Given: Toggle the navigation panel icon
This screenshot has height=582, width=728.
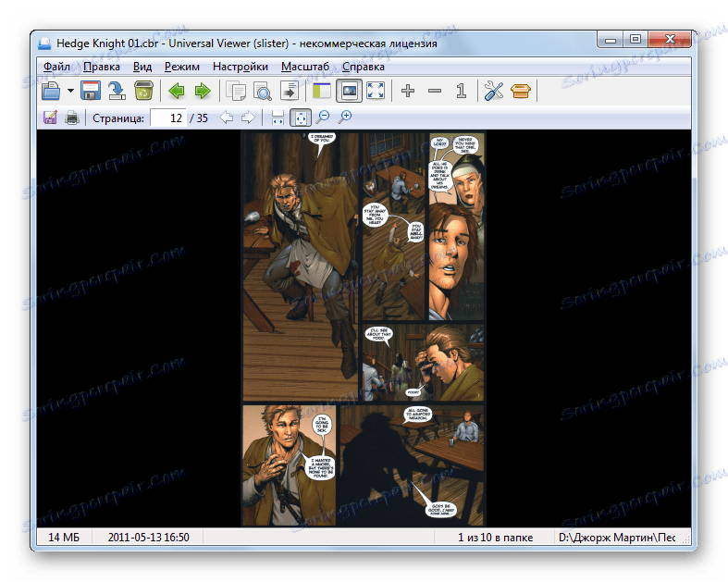Looking at the screenshot, I should point(322,91).
